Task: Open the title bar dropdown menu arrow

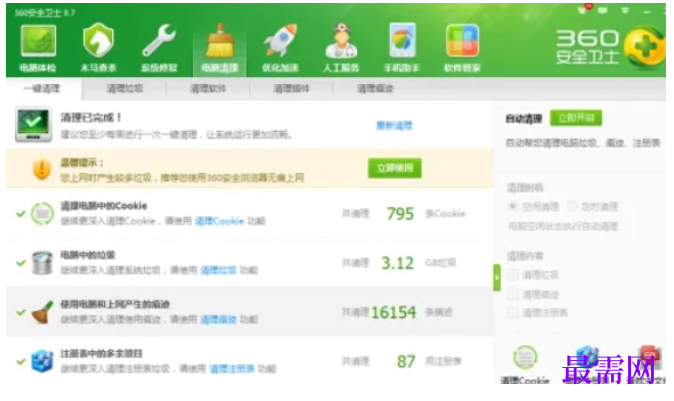Action: coord(625,10)
